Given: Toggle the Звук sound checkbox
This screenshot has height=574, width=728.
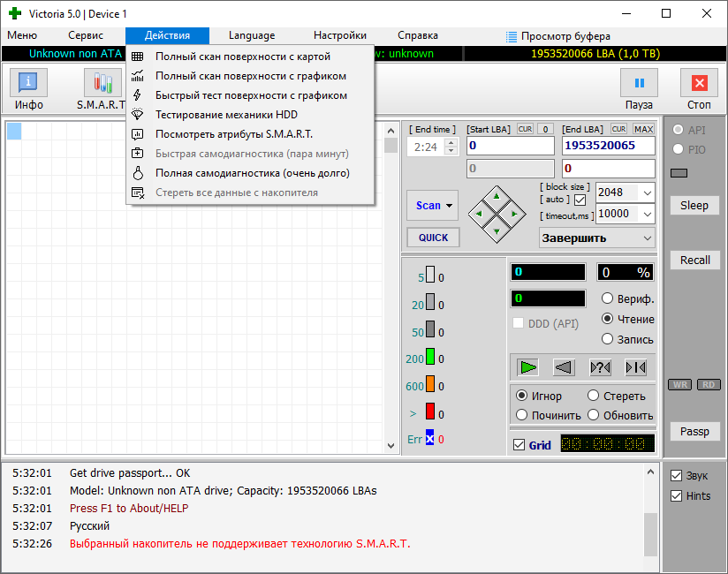Looking at the screenshot, I should tap(677, 476).
